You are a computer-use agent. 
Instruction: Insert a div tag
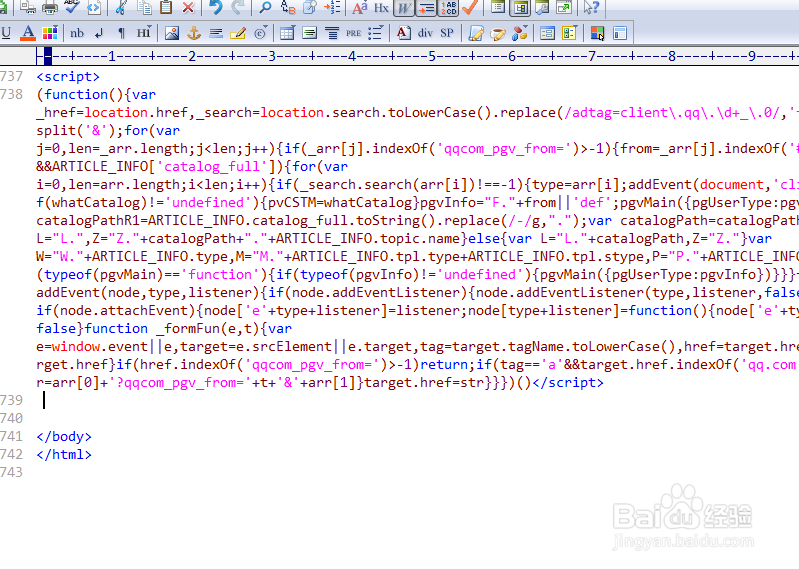click(x=425, y=33)
